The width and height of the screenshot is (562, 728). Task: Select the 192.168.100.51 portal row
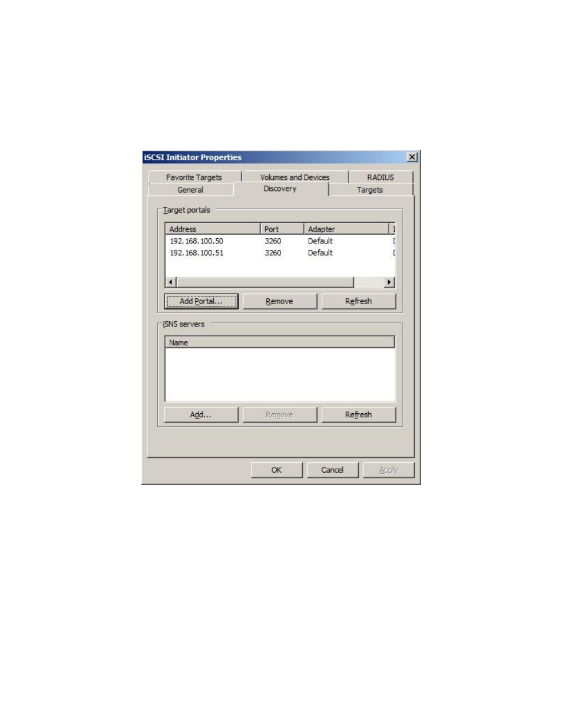click(197, 253)
